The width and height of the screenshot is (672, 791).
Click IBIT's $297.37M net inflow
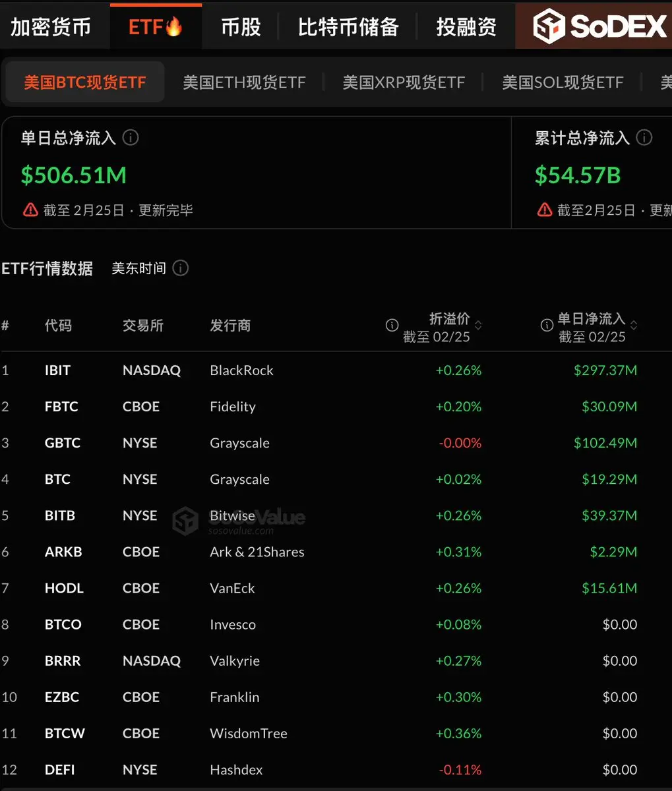pyautogui.click(x=605, y=370)
